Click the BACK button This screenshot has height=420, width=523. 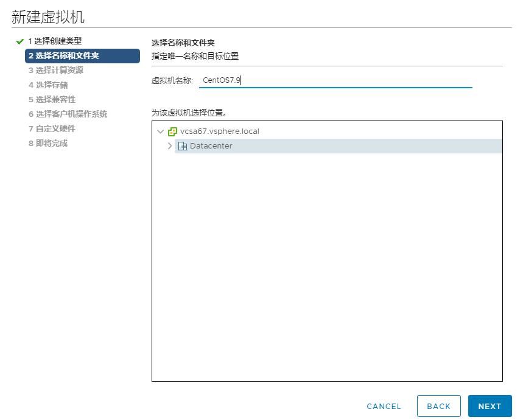(438, 406)
